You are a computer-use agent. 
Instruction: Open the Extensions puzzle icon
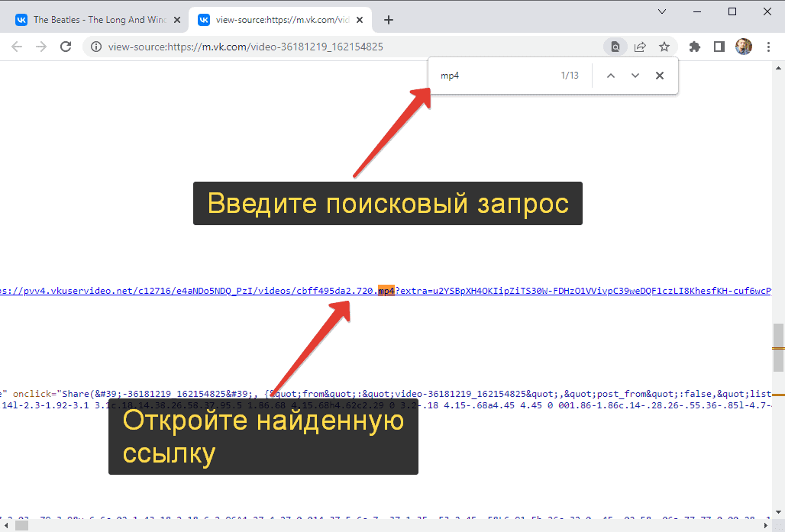pyautogui.click(x=695, y=47)
